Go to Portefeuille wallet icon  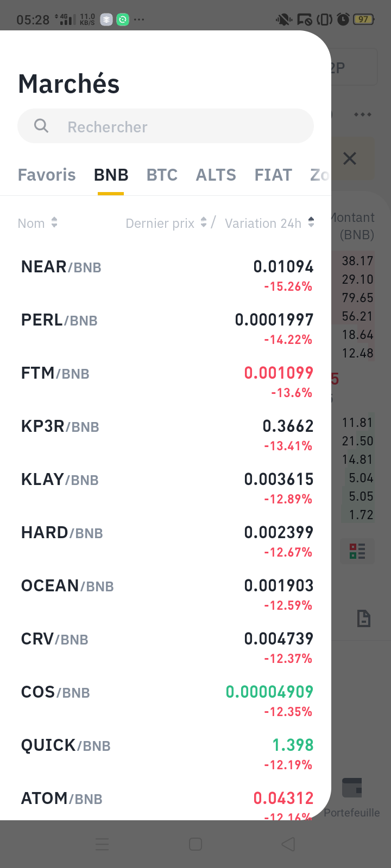point(352,788)
